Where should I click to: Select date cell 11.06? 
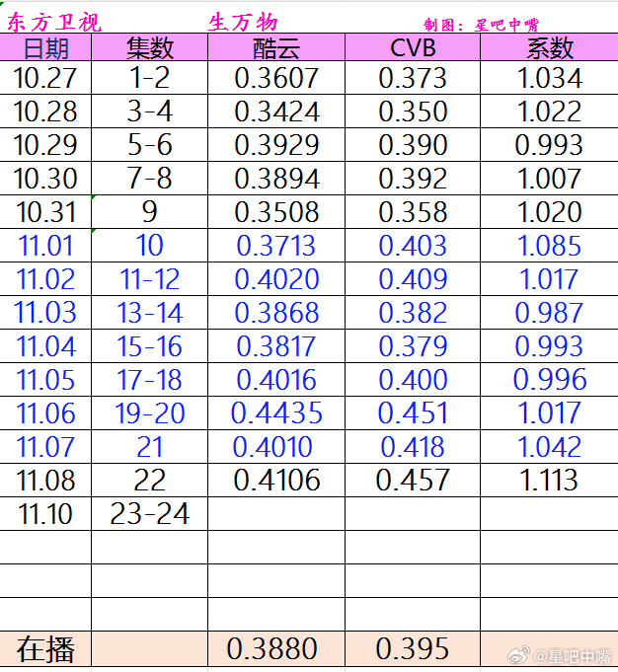(45, 412)
